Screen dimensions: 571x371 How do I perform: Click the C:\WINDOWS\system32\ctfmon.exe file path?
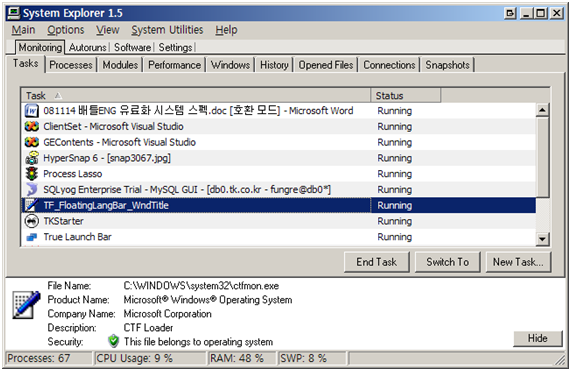click(201, 286)
